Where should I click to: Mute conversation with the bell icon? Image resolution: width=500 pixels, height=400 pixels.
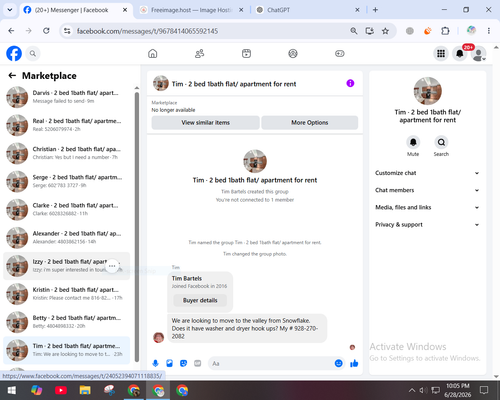[413, 142]
